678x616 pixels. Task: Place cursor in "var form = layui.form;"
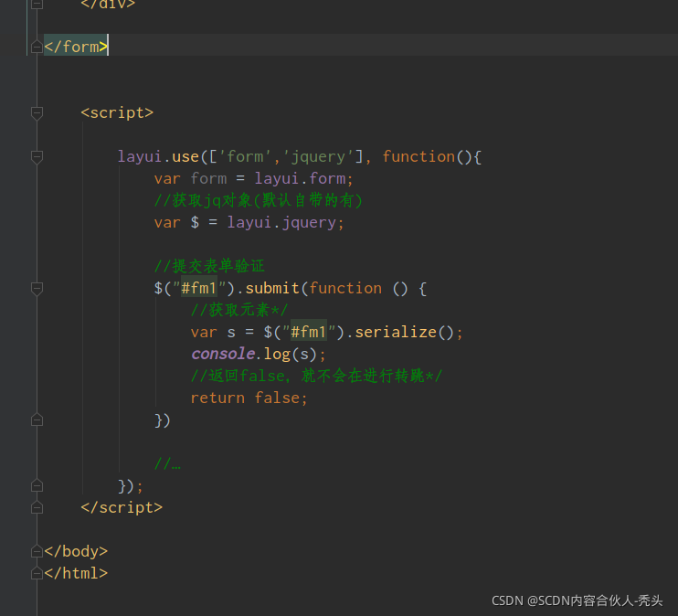[x=254, y=178]
